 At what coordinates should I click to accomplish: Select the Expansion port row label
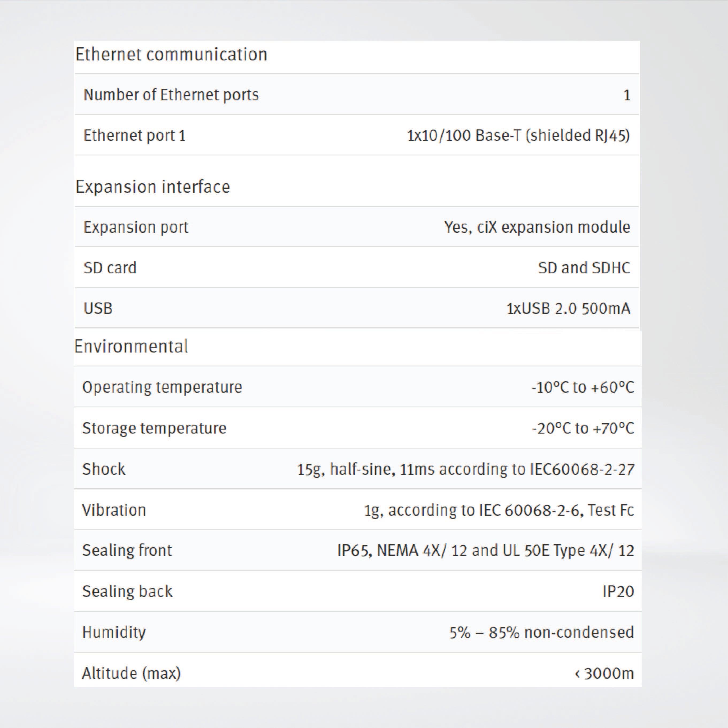pos(136,227)
